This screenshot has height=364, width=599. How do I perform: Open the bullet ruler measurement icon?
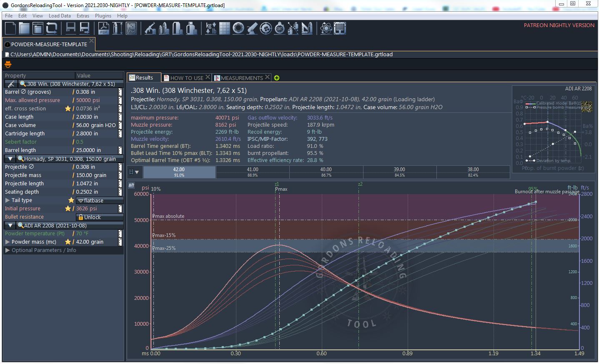point(307,28)
